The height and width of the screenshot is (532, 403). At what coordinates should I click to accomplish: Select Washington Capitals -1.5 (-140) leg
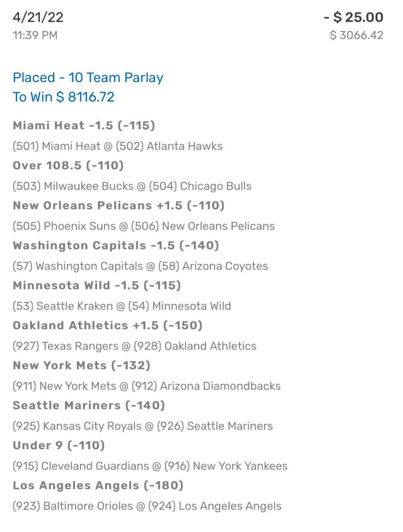[116, 245]
